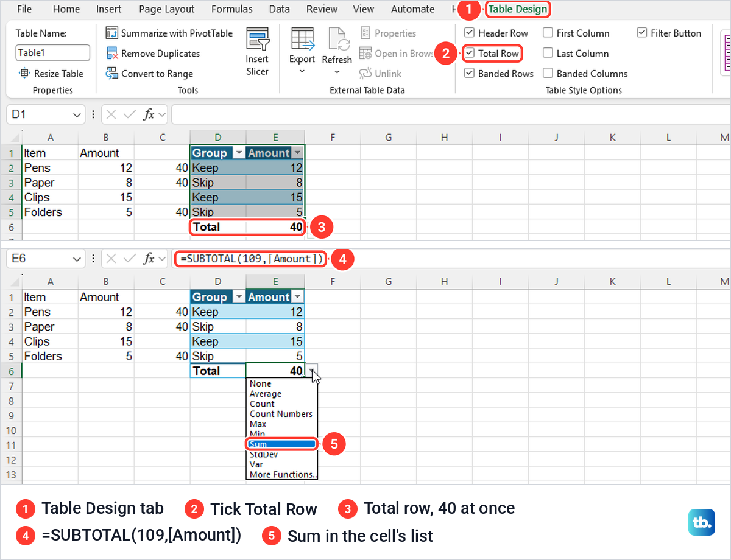The height and width of the screenshot is (560, 731).
Task: Enable the Last Column checkbox
Action: 548,54
